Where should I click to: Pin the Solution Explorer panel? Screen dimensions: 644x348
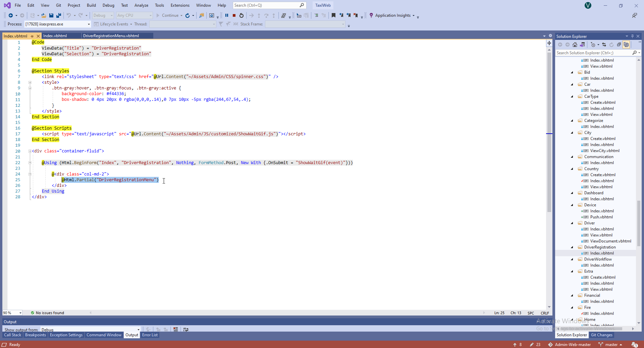(x=633, y=36)
